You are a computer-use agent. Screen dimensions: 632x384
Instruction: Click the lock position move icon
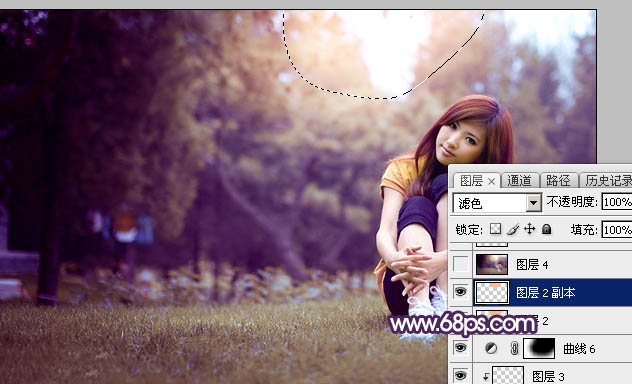[530, 229]
